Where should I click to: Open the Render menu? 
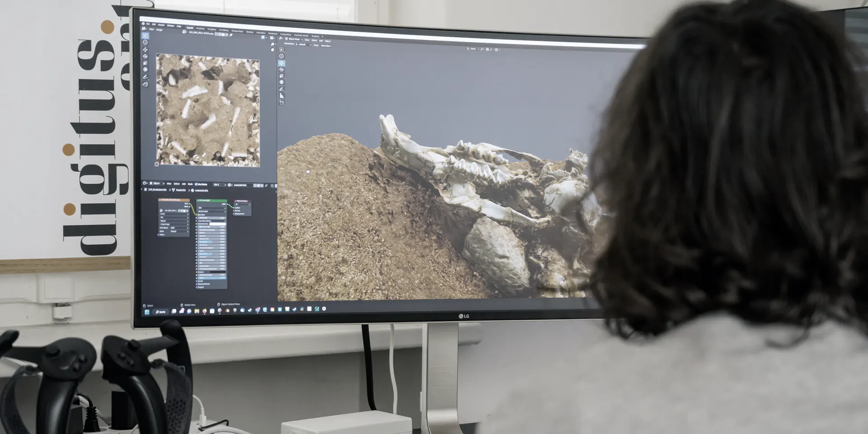pyautogui.click(x=161, y=25)
